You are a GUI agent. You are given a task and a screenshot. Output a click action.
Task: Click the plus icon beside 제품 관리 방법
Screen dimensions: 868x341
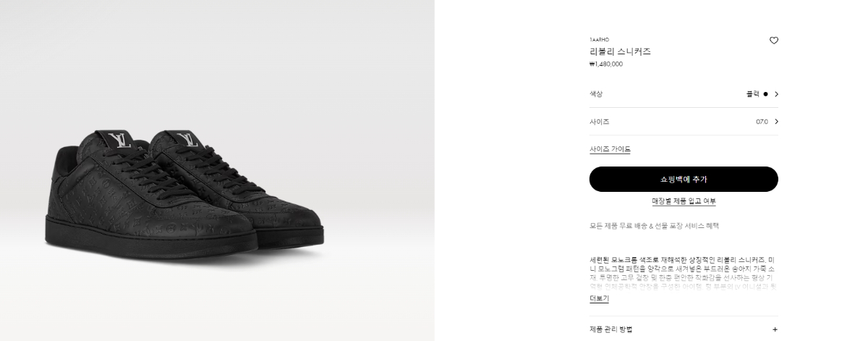tap(775, 329)
